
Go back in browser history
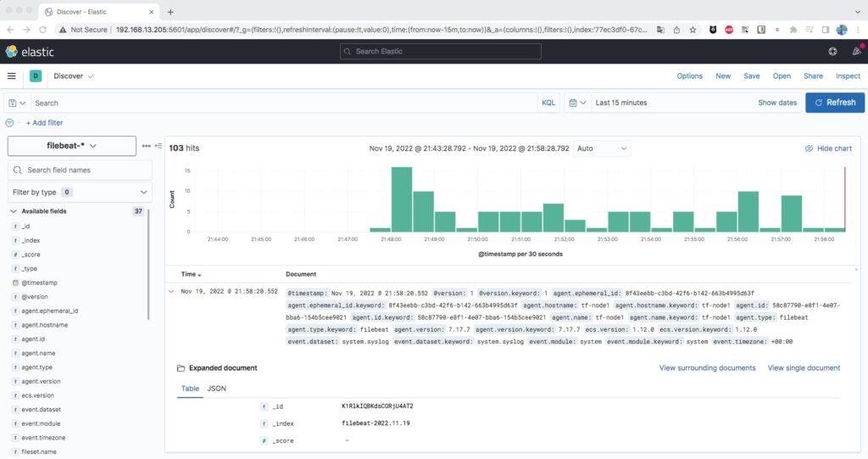pyautogui.click(x=10, y=30)
